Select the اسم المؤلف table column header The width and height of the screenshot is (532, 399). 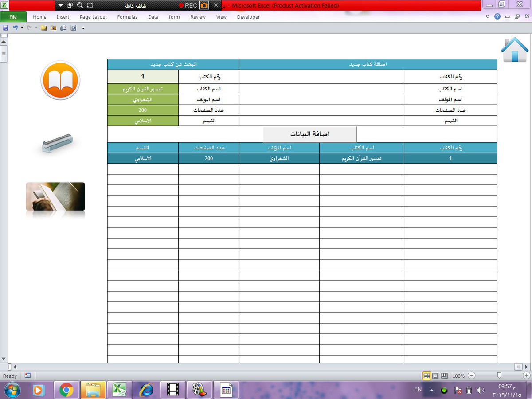click(279, 148)
